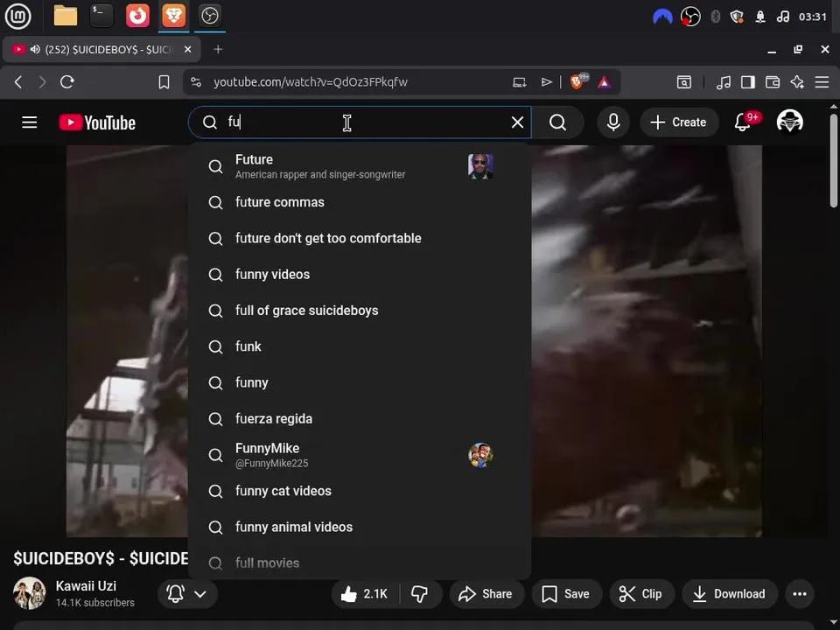Download the video
This screenshot has height=630, width=840.
(730, 593)
